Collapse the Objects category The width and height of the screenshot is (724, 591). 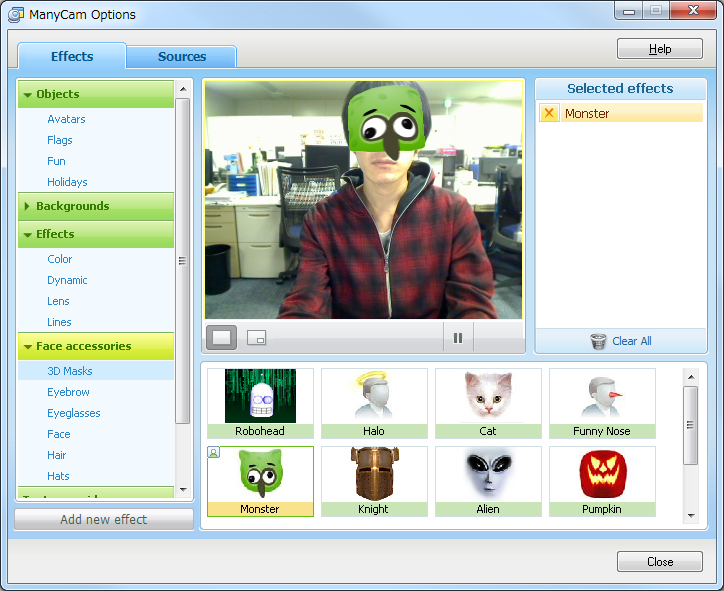(96, 94)
